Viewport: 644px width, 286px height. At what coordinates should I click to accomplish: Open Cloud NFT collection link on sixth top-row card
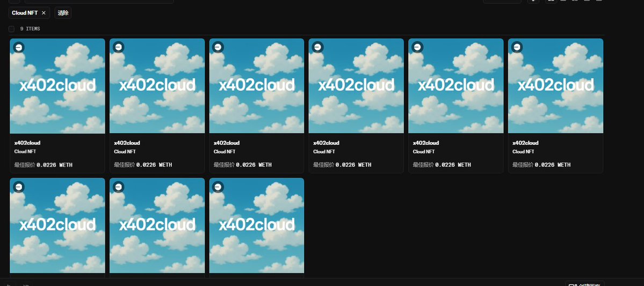click(523, 152)
